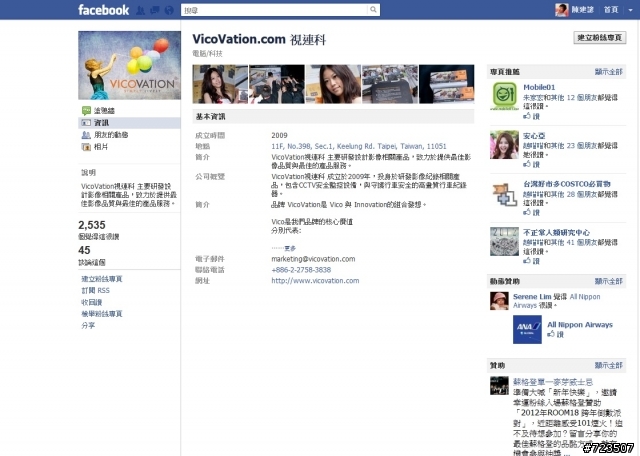Open third photo of woman's face
The image size is (640, 456).
[333, 84]
